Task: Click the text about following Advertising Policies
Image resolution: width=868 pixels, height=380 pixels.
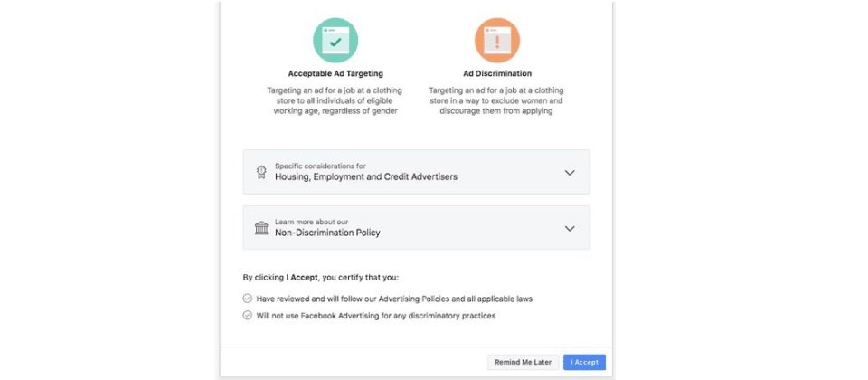Action: 394,299
